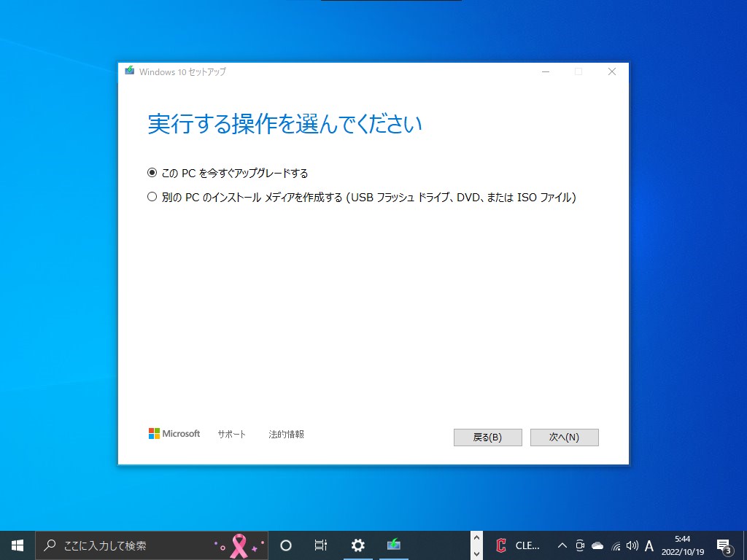This screenshot has width=747, height=560.
Task: Open the サポート link
Action: 231,435
